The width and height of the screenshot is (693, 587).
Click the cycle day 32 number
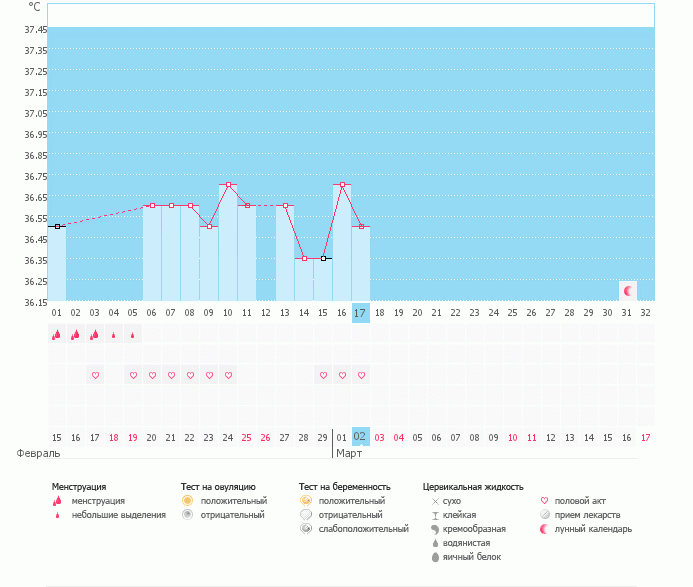[x=646, y=312]
